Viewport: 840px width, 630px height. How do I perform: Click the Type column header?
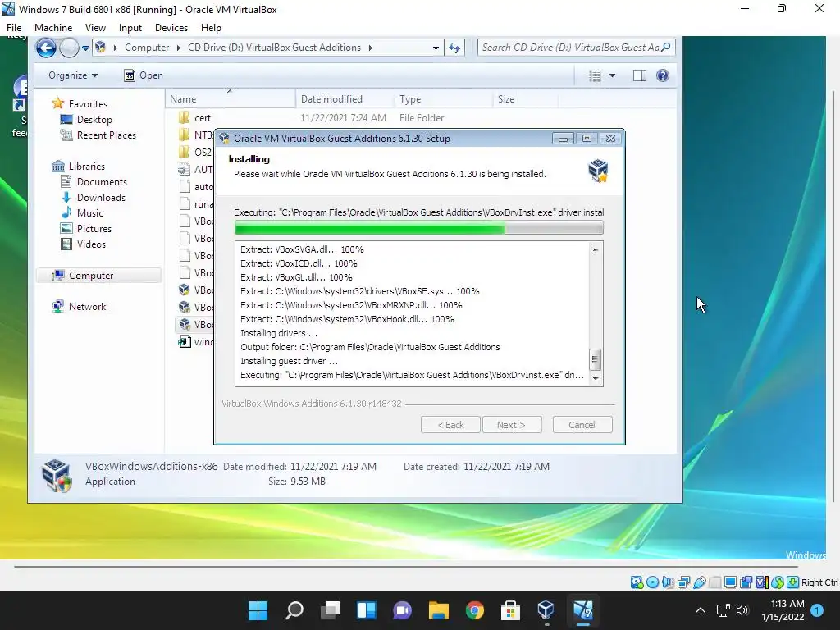(443, 99)
